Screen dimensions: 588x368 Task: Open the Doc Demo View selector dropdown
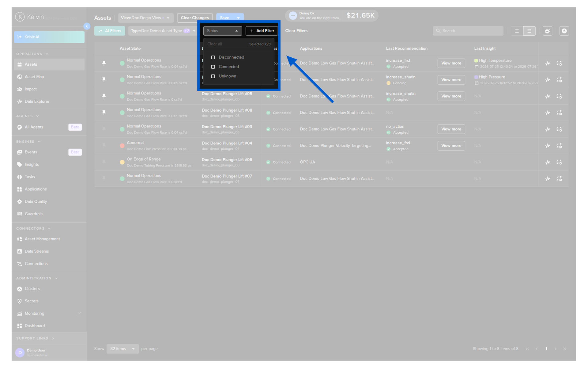pyautogui.click(x=146, y=18)
